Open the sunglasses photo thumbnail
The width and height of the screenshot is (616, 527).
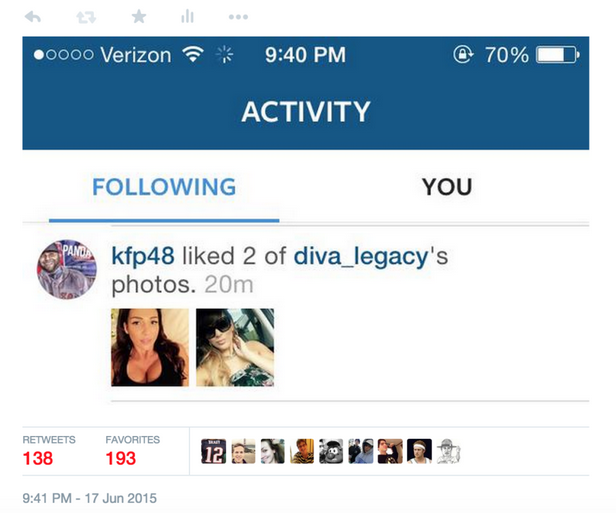(235, 347)
